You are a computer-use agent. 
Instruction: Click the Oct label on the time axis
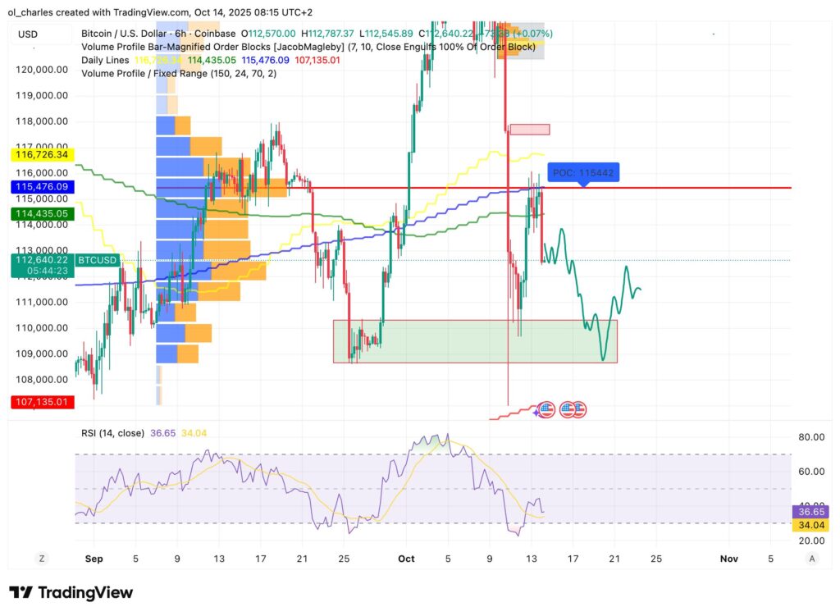point(406,558)
